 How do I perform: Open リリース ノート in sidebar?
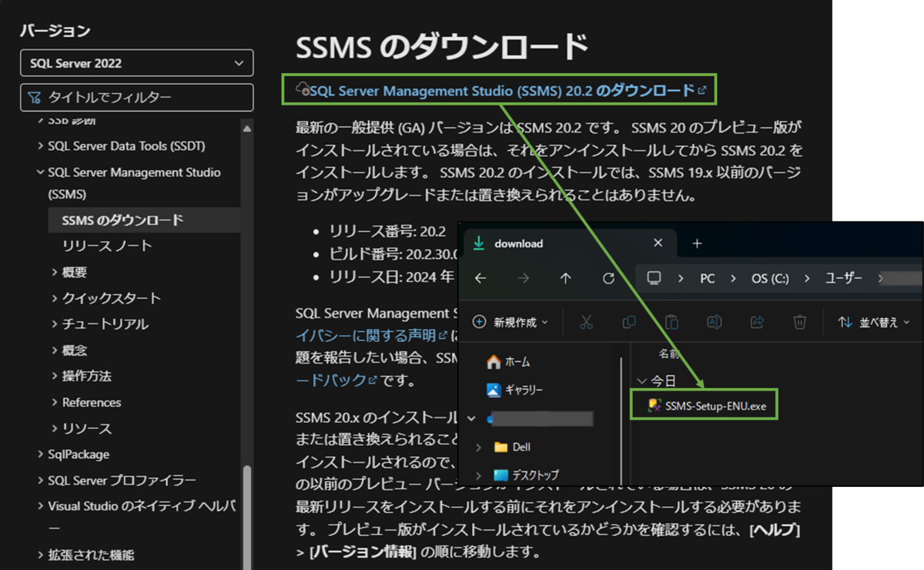tap(107, 246)
